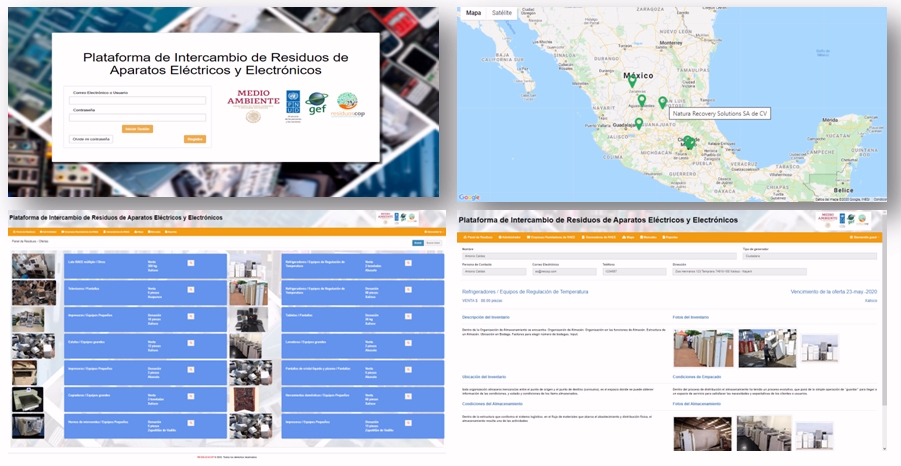This screenshot has width=901, height=466.
Task: Open the Mapa menu in detail page navbar
Action: tap(629, 237)
